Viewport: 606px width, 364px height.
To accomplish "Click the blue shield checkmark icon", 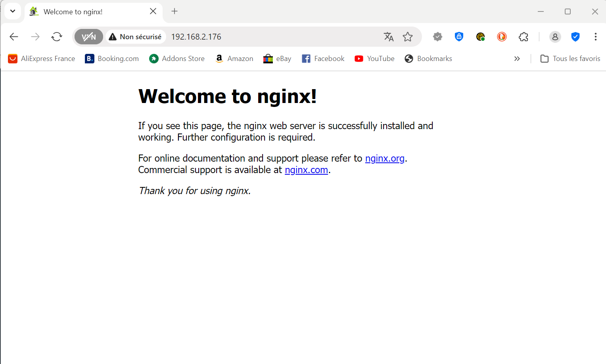I will point(575,37).
